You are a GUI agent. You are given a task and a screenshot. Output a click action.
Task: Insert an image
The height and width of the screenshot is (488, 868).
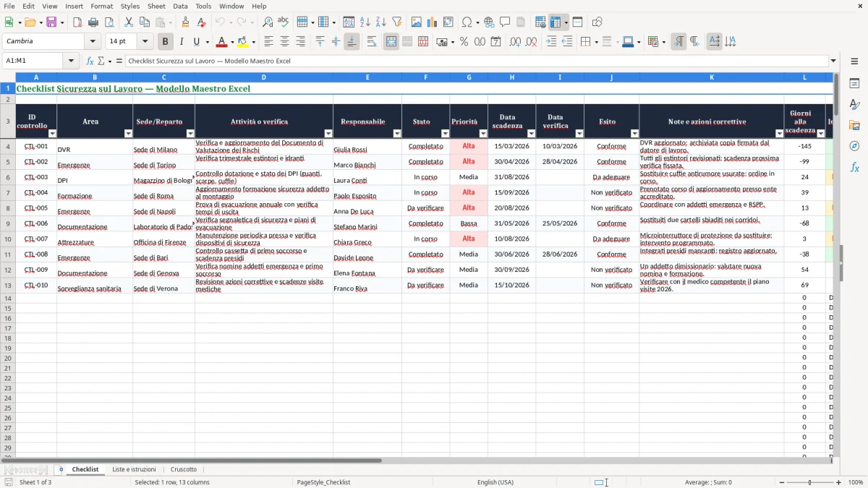click(417, 22)
